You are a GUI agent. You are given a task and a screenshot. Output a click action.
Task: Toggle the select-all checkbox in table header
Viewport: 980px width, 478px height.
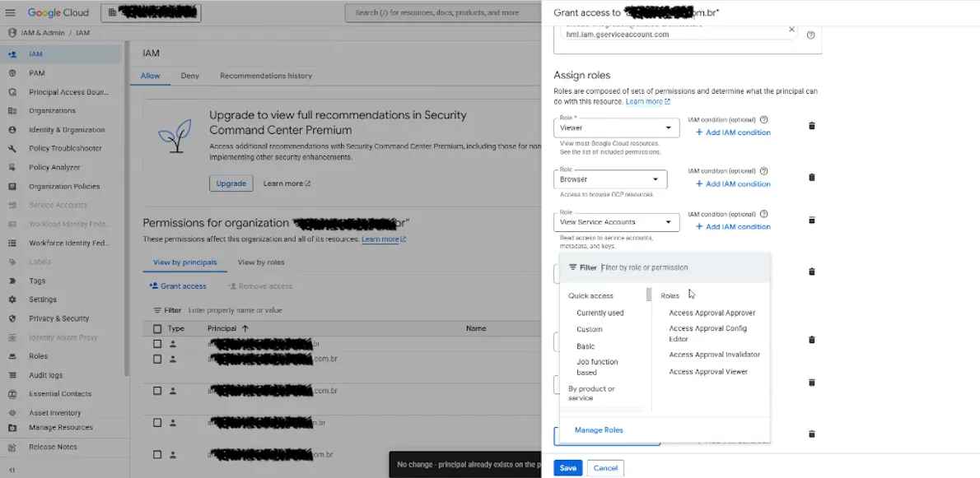point(156,328)
